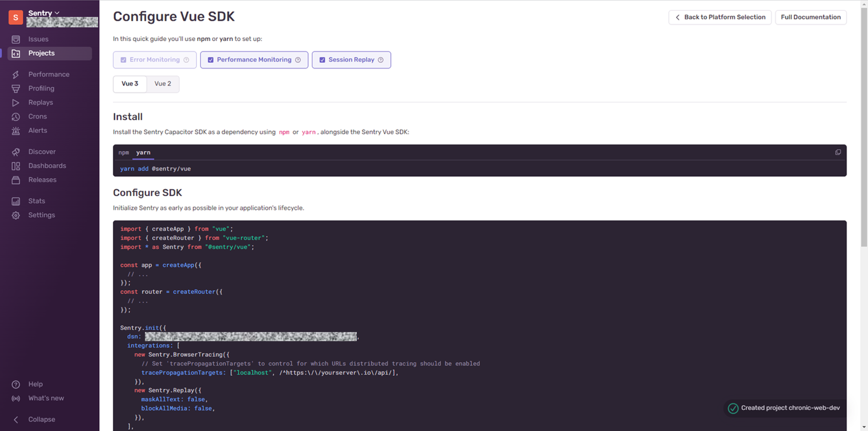Click the Releases sidebar icon
Viewport: 868px width, 431px height.
[16, 180]
